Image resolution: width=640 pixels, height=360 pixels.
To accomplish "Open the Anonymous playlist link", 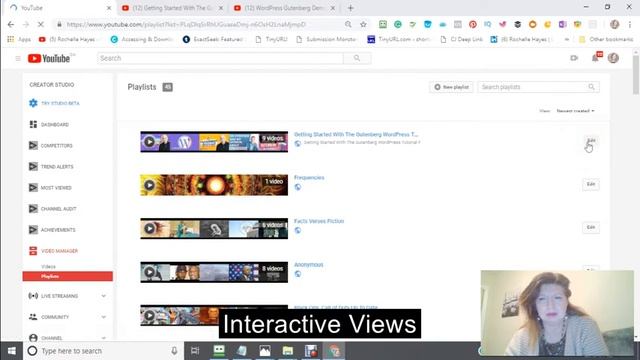I will (x=309, y=264).
